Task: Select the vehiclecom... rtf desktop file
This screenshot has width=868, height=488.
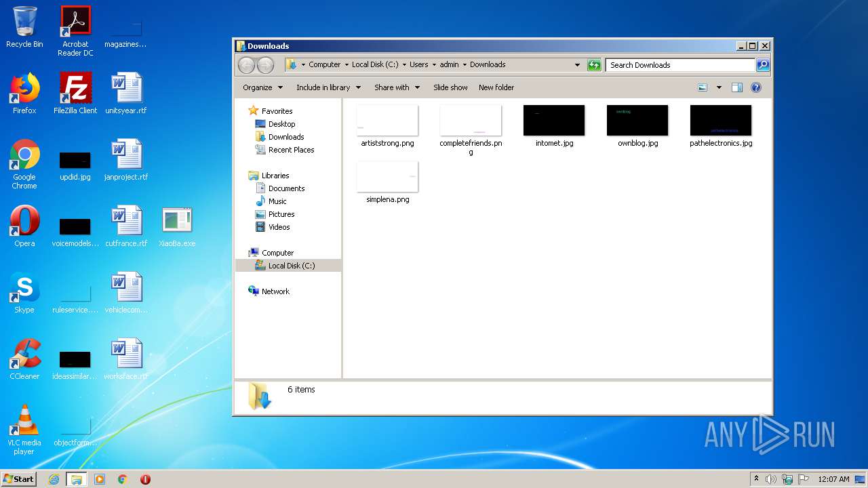Action: [x=126, y=293]
